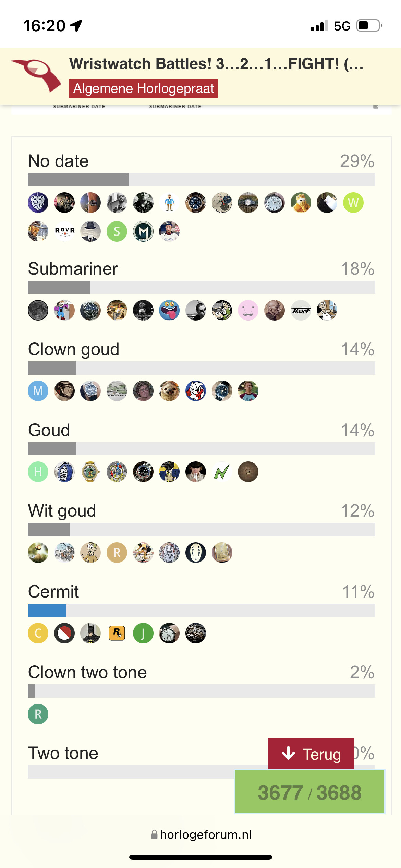Tap the R avatar under Clown two tone
401x868 pixels.
click(x=38, y=714)
